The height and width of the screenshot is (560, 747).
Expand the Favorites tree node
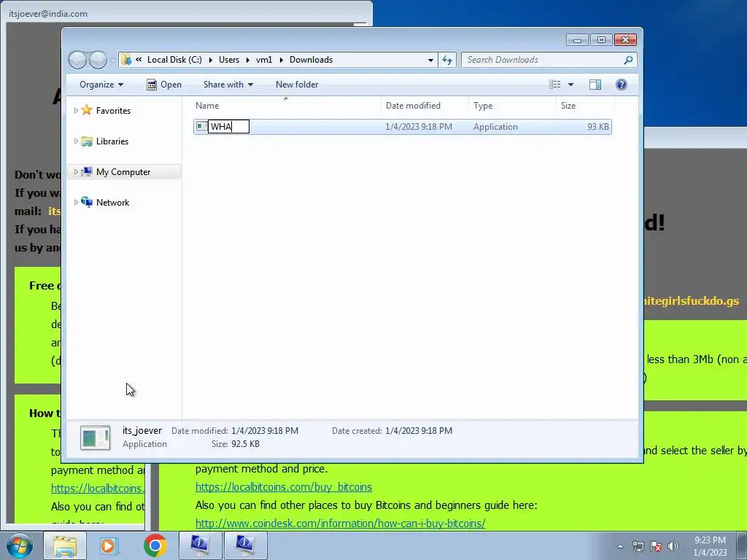click(x=76, y=111)
